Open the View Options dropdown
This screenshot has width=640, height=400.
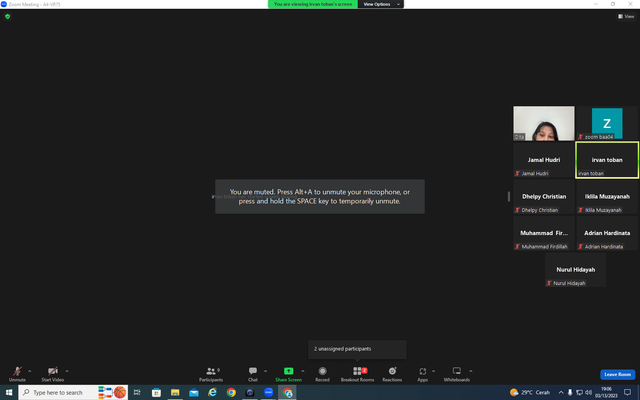pyautogui.click(x=380, y=4)
